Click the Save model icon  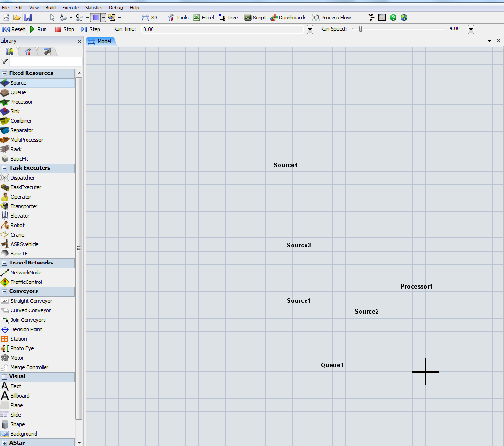28,18
